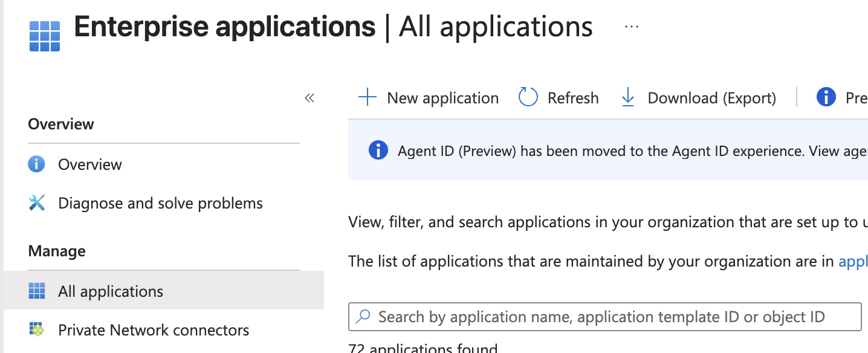Click the circular Refresh icon
Viewport: 868px width, 353px height.
[528, 97]
